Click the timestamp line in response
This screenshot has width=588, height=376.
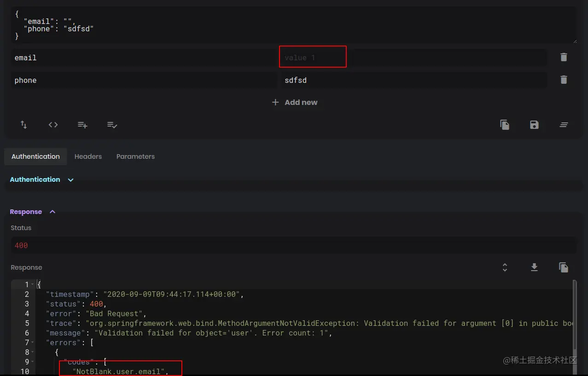145,294
